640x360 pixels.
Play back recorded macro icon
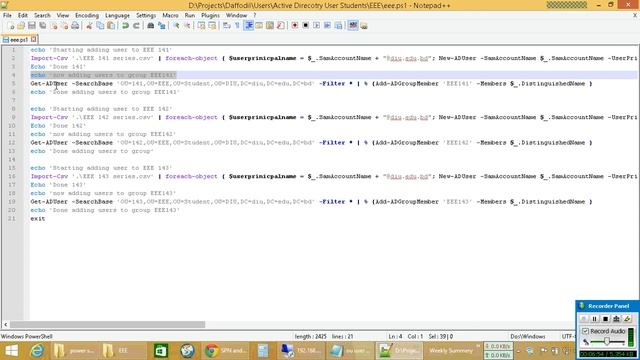pyautogui.click(x=316, y=26)
